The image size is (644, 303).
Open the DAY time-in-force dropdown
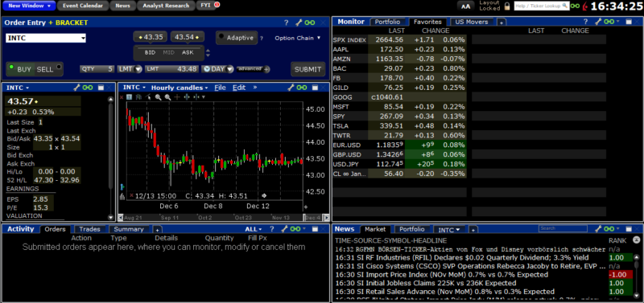tap(217, 69)
